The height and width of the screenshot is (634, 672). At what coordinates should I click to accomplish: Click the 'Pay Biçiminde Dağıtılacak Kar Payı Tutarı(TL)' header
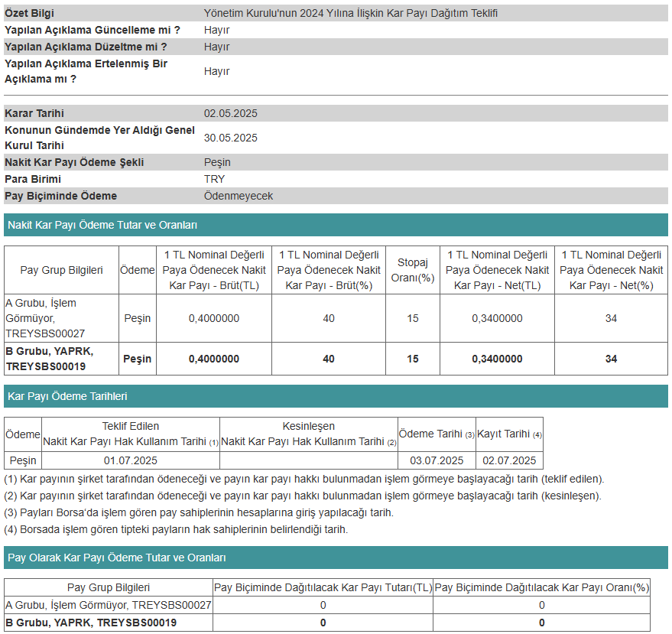coord(323,587)
